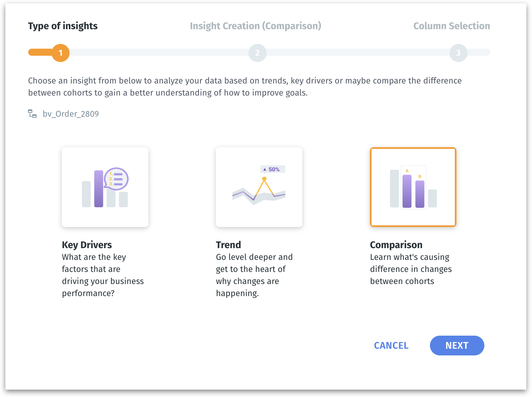Select the Trend insight illustration card
Image resolution: width=532 pixels, height=397 pixels.
pos(259,187)
